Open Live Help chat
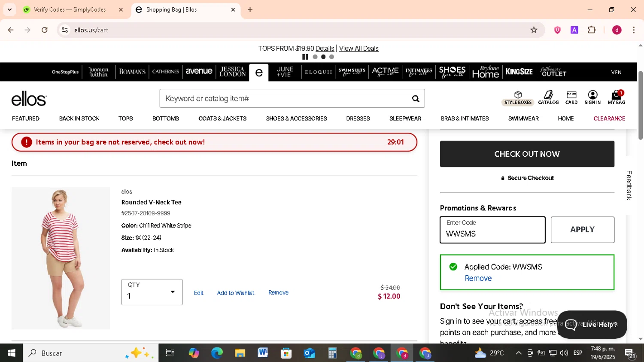644x362 pixels. pos(592,325)
